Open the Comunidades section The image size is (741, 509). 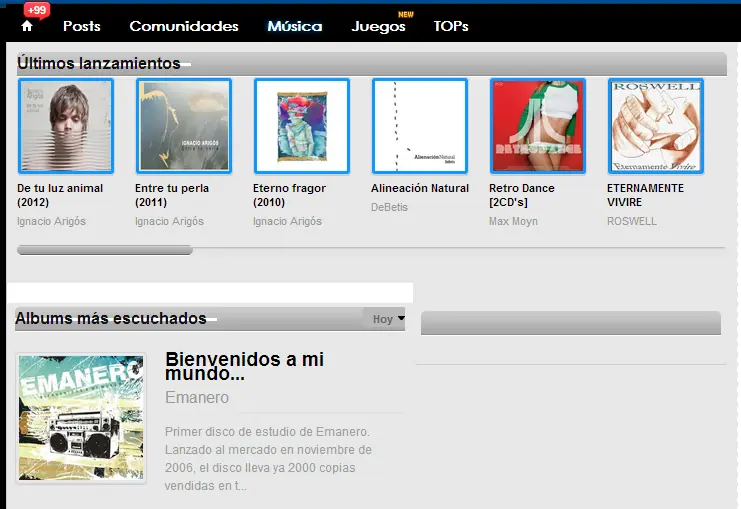[184, 26]
